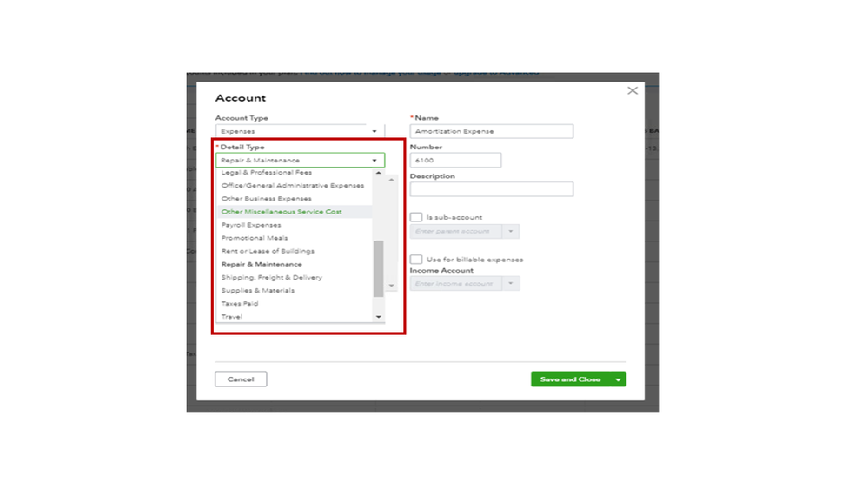The height and width of the screenshot is (488, 868).
Task: Close the Account dialog with the X
Action: click(x=633, y=90)
